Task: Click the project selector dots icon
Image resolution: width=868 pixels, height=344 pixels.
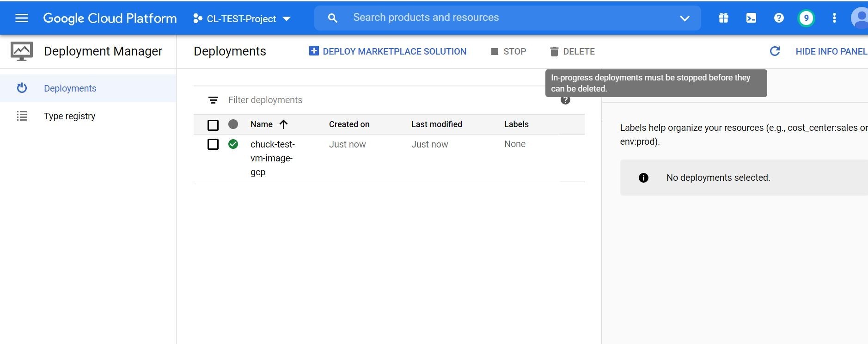Action: tap(198, 18)
